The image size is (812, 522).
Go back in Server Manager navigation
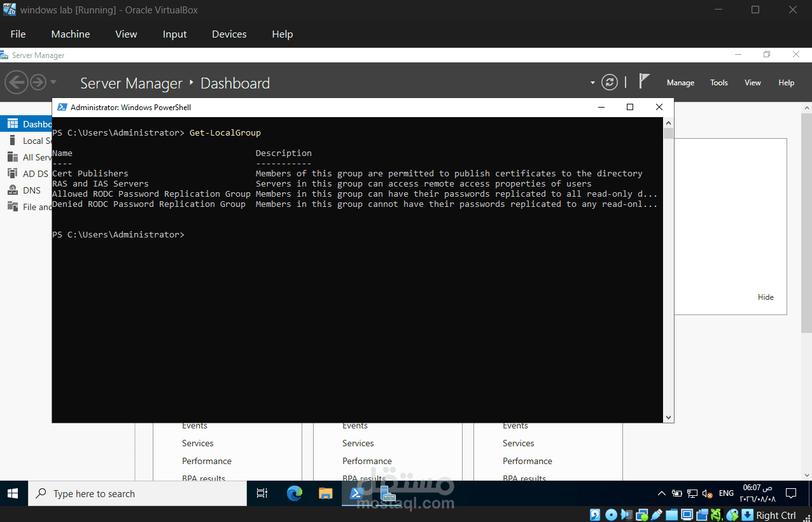17,82
